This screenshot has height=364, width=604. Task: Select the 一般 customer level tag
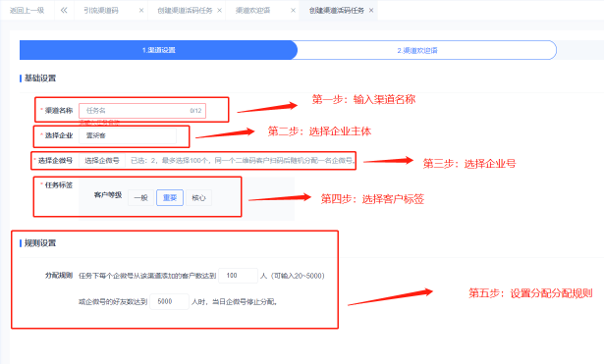141,198
